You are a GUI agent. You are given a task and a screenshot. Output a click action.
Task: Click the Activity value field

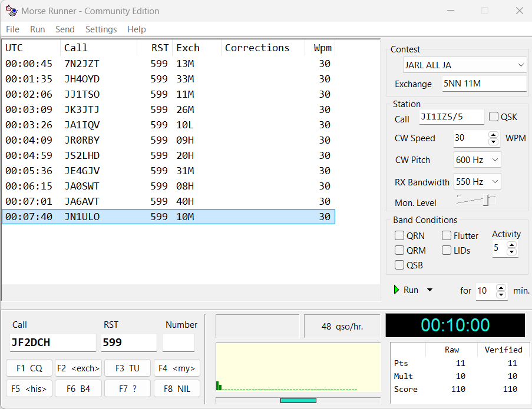[x=500, y=248]
